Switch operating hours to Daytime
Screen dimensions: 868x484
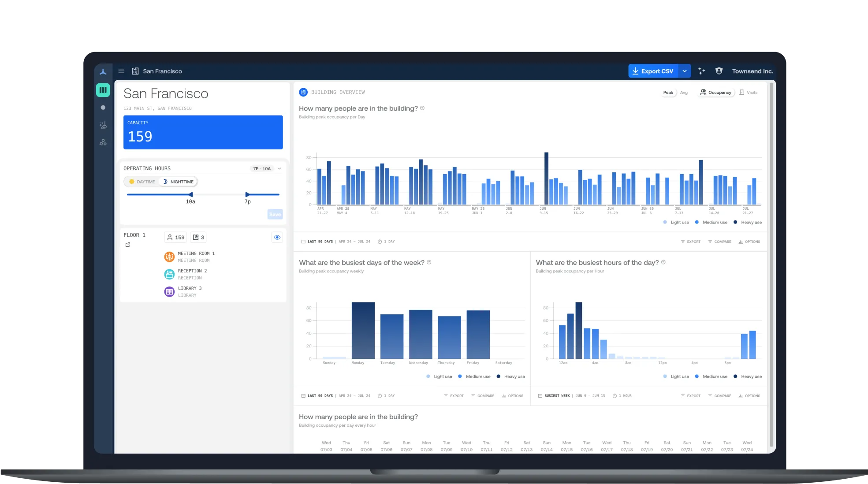pyautogui.click(x=142, y=182)
